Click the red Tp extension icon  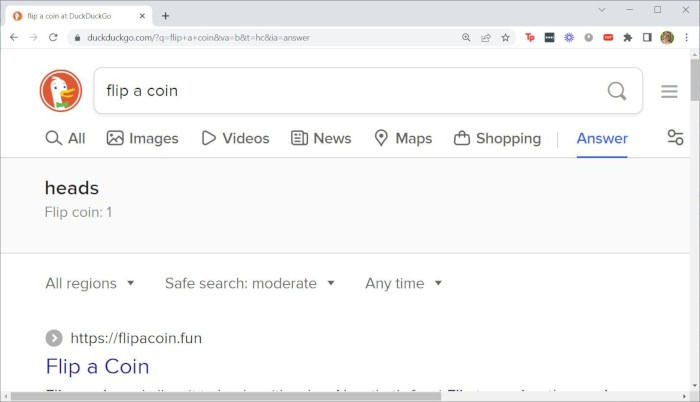point(530,38)
